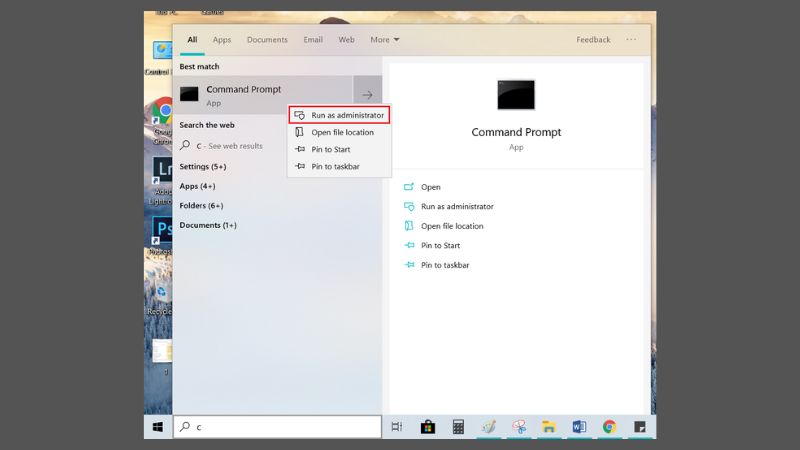Open File Explorer from the taskbar
This screenshot has height=450, width=800.
tap(548, 427)
